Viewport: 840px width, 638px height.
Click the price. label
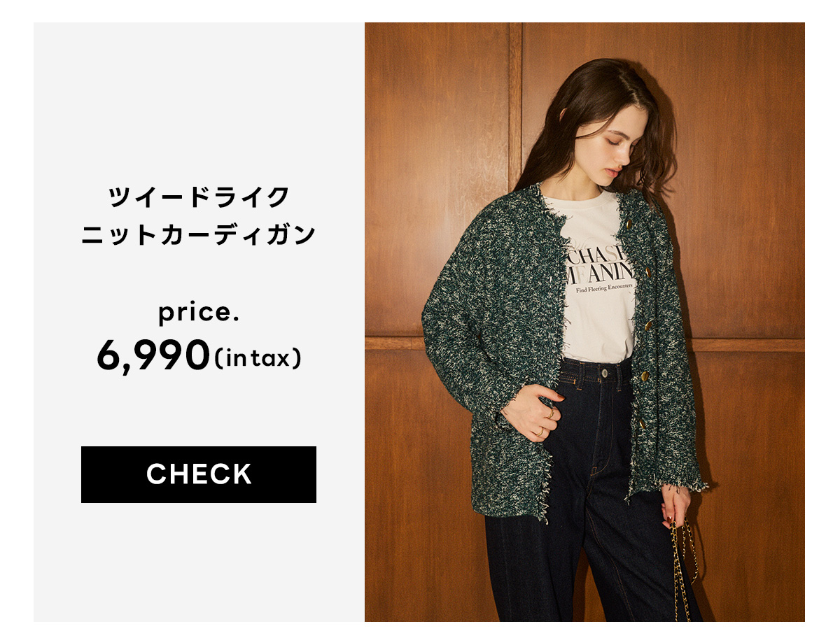point(199,313)
